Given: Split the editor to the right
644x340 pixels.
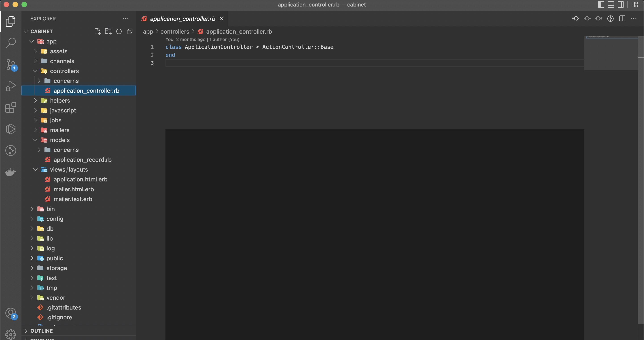Looking at the screenshot, I should pos(622,19).
